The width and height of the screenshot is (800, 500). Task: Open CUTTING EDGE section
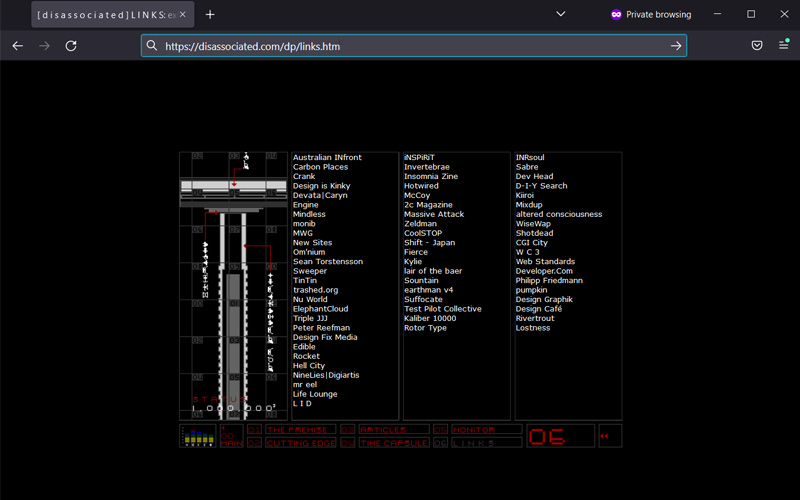point(301,443)
